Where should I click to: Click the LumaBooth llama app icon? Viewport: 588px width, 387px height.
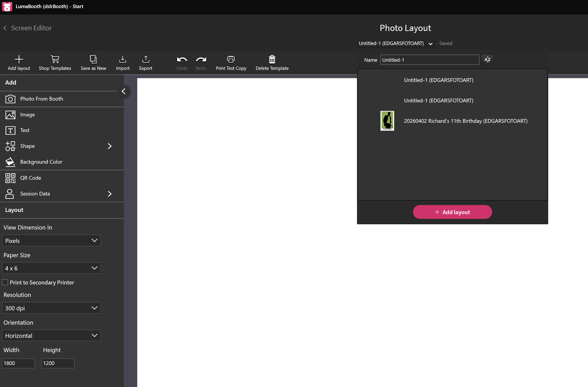7,6
